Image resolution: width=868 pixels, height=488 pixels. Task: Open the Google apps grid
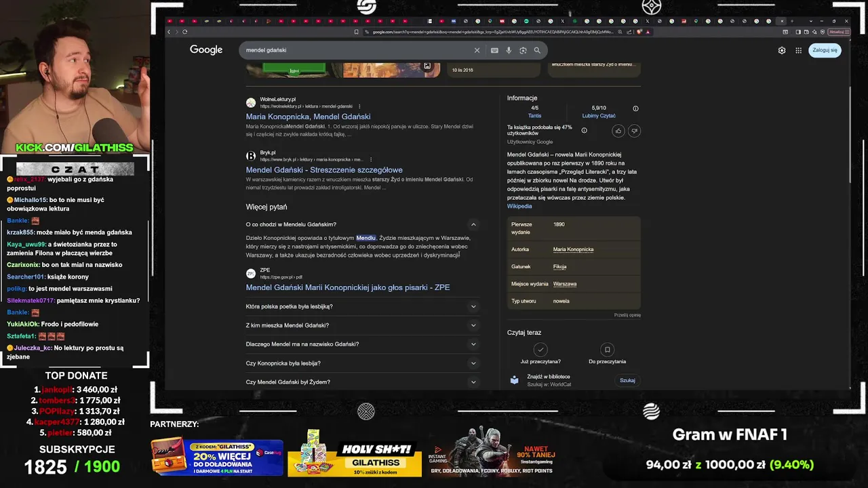click(x=798, y=50)
